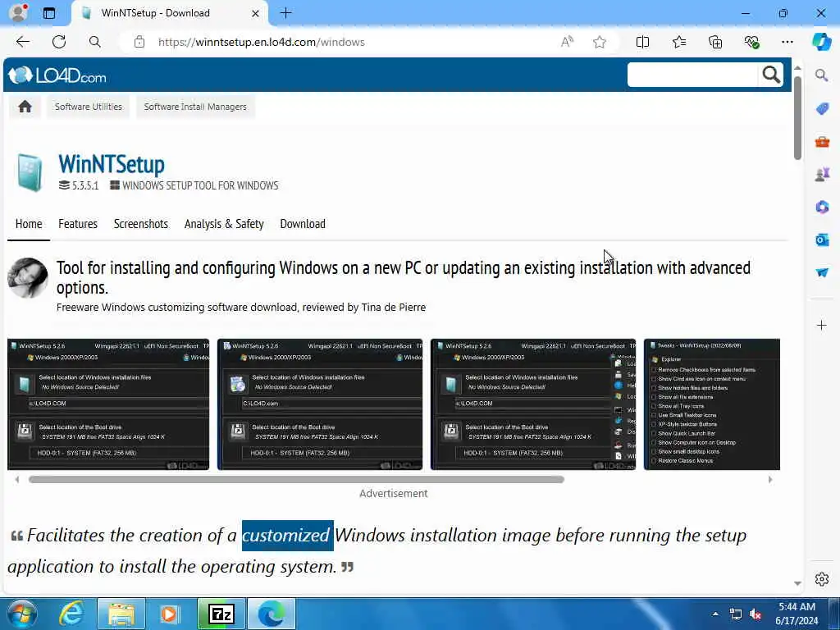The height and width of the screenshot is (630, 840).
Task: Open the Collections icon
Action: click(x=715, y=42)
